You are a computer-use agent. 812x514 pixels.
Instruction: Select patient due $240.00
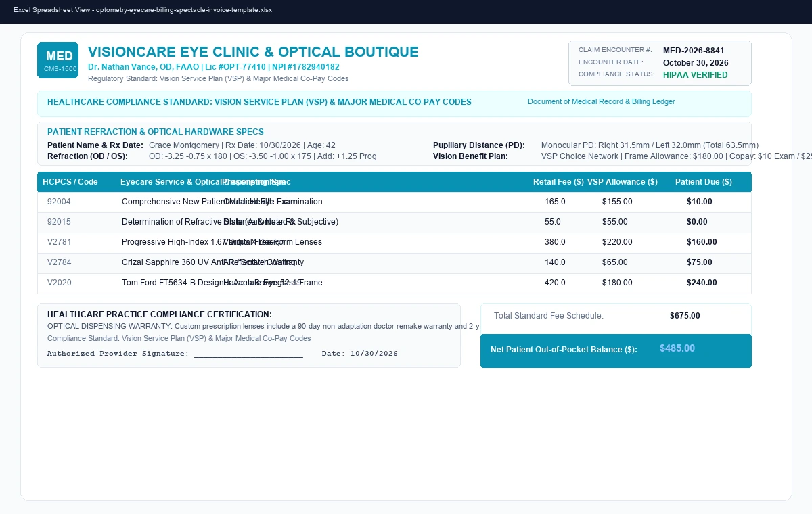pos(702,283)
